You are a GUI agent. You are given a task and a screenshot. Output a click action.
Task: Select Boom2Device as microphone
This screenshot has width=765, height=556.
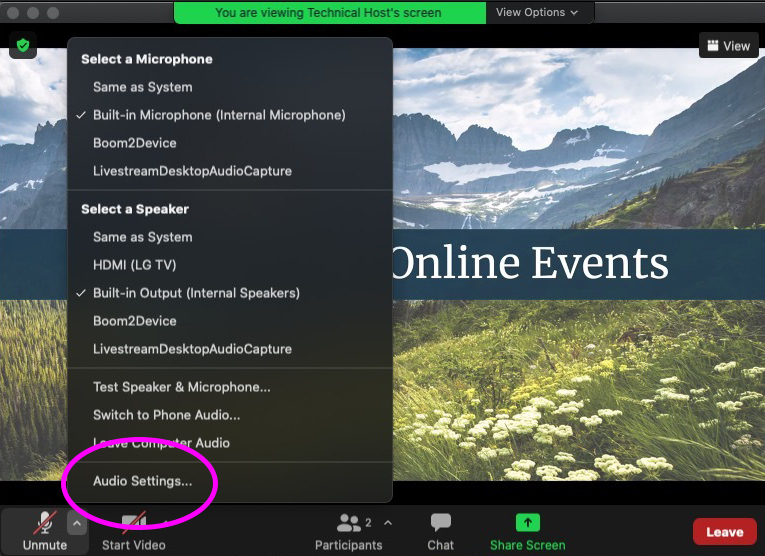coord(134,143)
